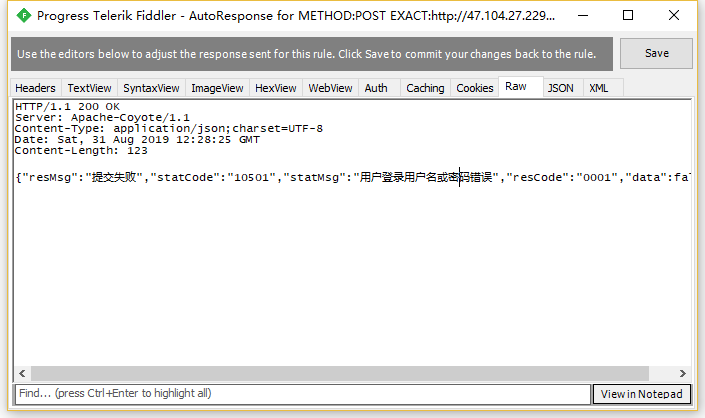Screen dimensions: 705x418
Task: Click the "statMsg" key in the JSON body
Action: 314,178
